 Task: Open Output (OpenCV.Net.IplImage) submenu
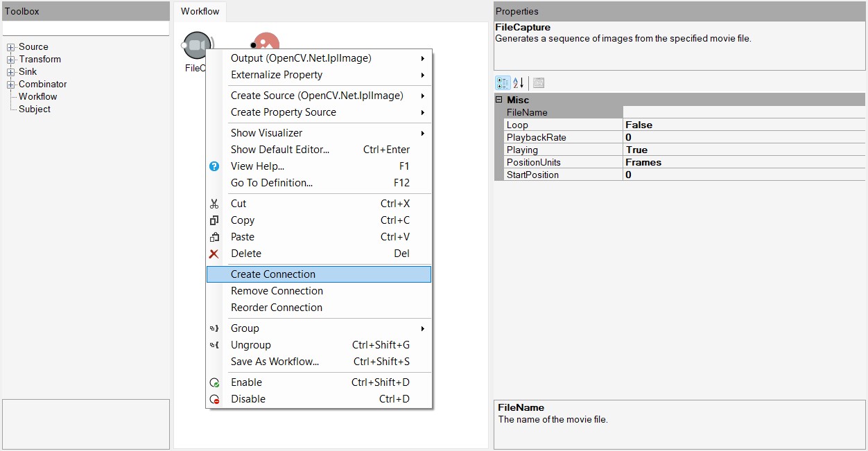(x=319, y=58)
